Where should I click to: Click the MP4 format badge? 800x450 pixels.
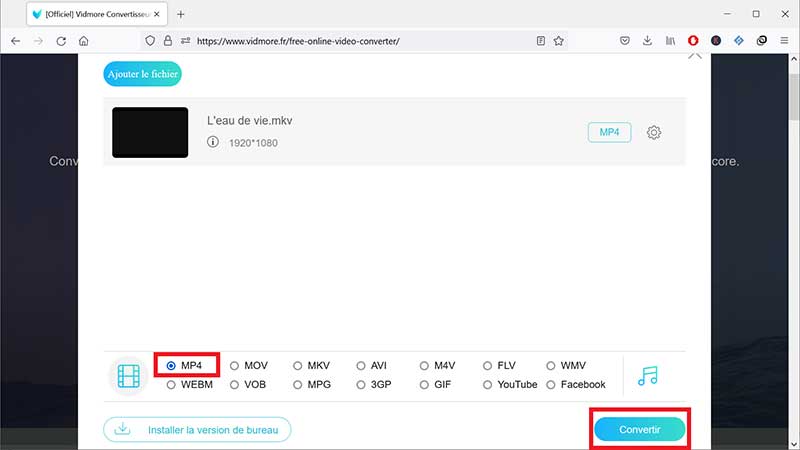coord(609,133)
